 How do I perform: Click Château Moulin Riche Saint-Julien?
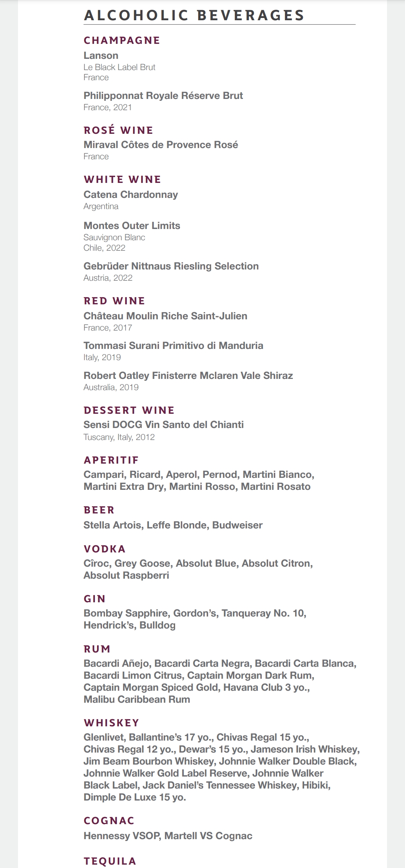165,316
